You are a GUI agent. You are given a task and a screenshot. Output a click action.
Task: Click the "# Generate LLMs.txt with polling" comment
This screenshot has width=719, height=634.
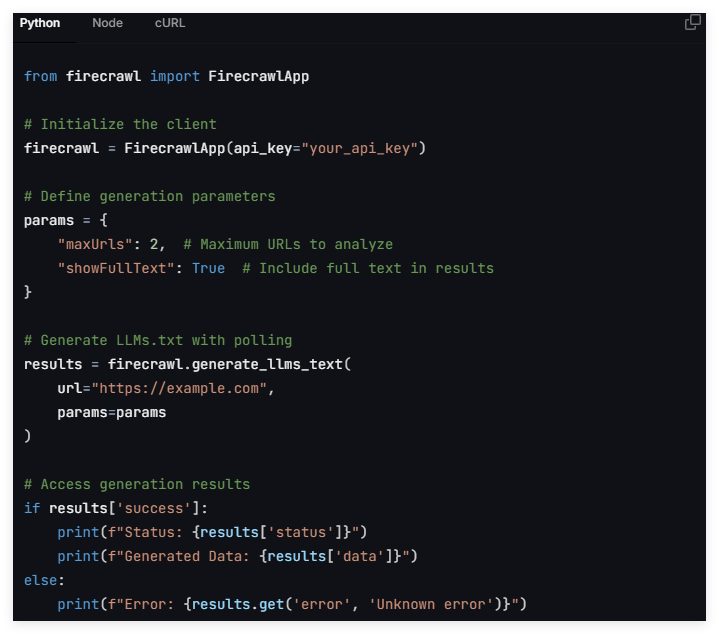(158, 340)
